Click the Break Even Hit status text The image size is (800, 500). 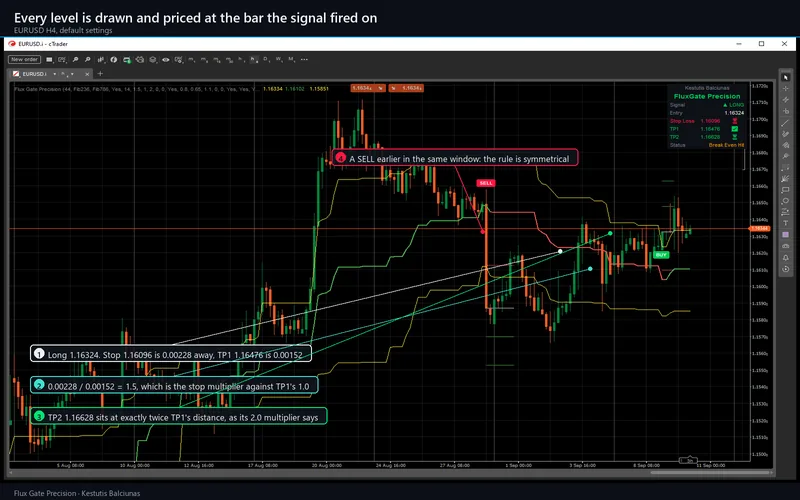[x=726, y=145]
